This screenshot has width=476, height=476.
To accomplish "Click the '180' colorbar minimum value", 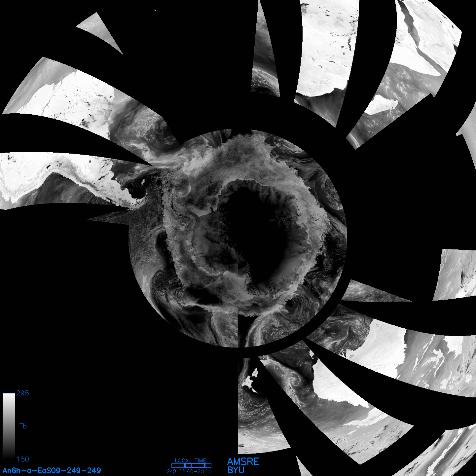I will [22, 459].
